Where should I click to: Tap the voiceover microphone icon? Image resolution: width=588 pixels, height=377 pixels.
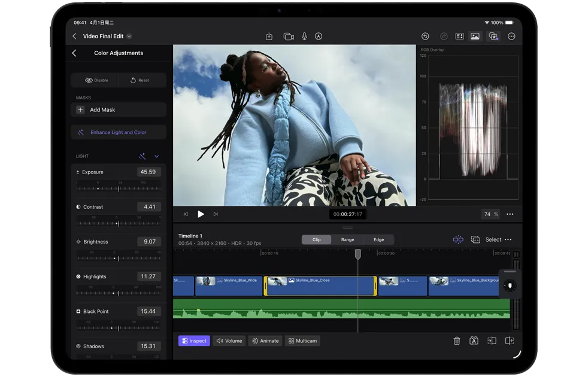[304, 37]
